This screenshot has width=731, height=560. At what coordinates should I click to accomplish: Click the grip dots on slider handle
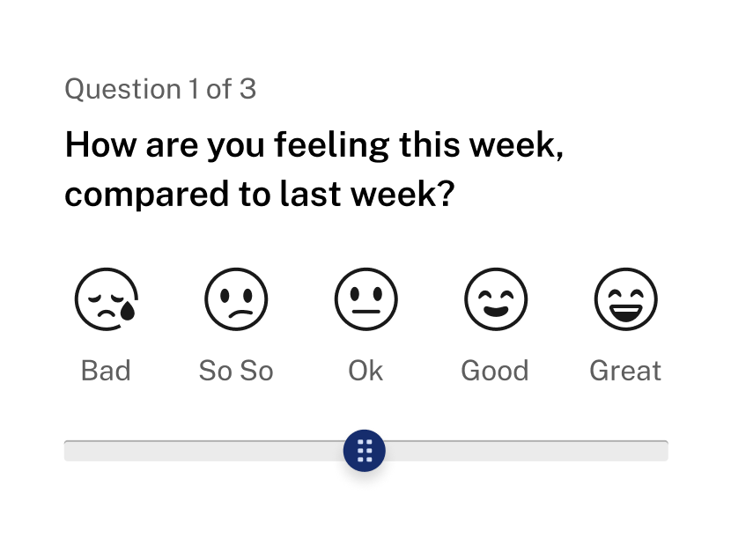[x=365, y=451]
